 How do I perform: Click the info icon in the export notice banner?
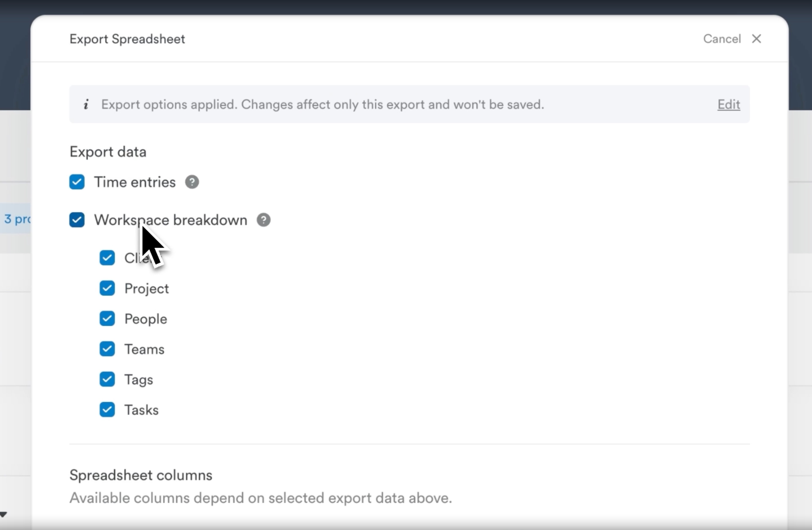[x=86, y=105]
